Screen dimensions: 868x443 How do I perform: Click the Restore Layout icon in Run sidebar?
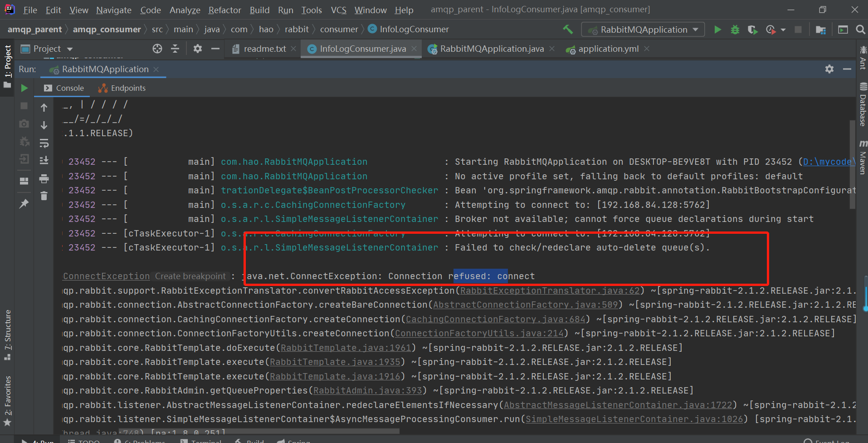click(x=24, y=181)
